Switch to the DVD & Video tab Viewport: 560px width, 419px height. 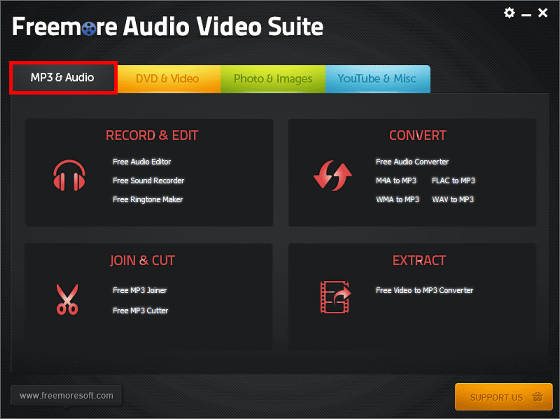coord(169,79)
